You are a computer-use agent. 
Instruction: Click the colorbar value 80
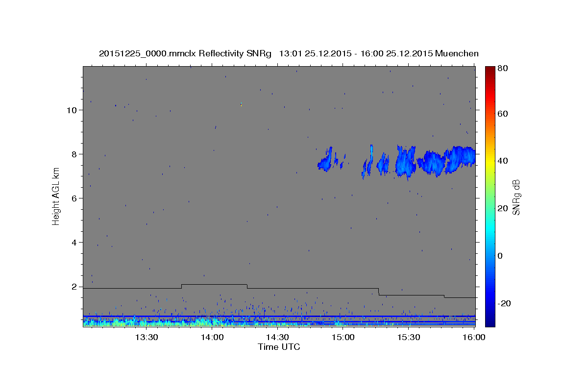tap(502, 68)
